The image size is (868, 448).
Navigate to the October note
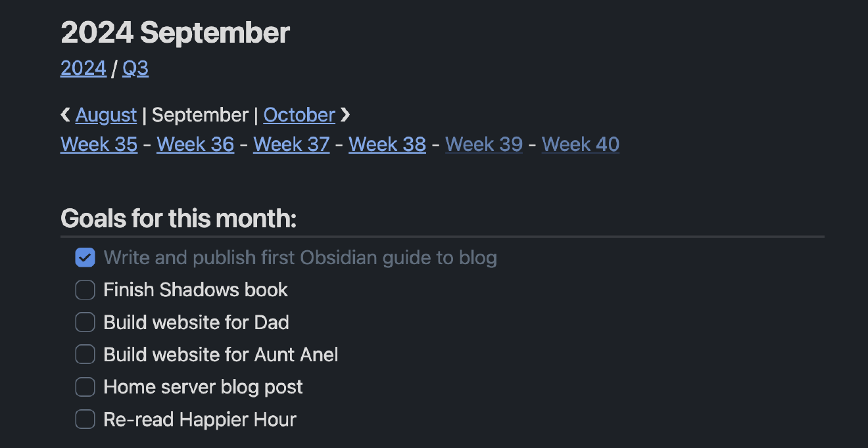click(299, 114)
